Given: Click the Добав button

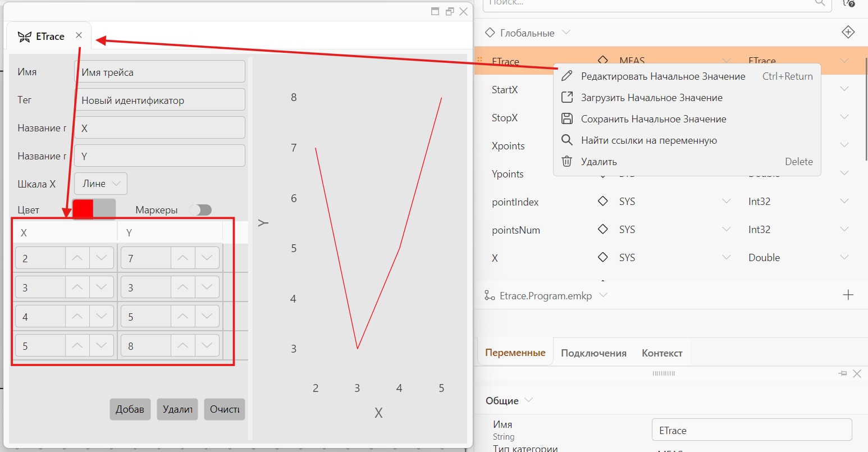Looking at the screenshot, I should tap(130, 409).
